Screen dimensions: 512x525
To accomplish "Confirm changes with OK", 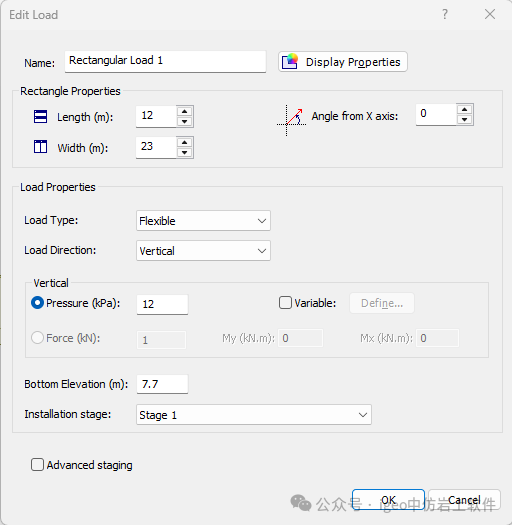I will (x=388, y=500).
